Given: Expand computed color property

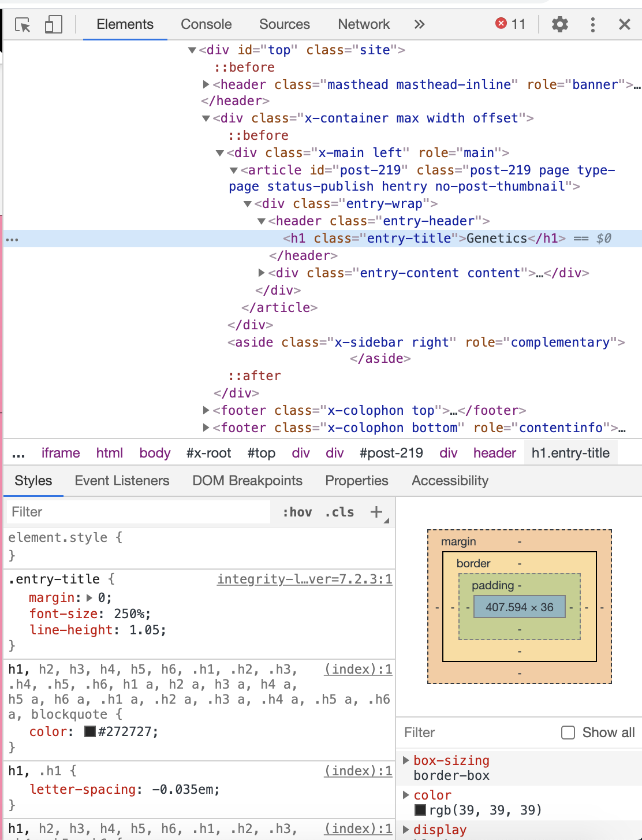Looking at the screenshot, I should (406, 795).
